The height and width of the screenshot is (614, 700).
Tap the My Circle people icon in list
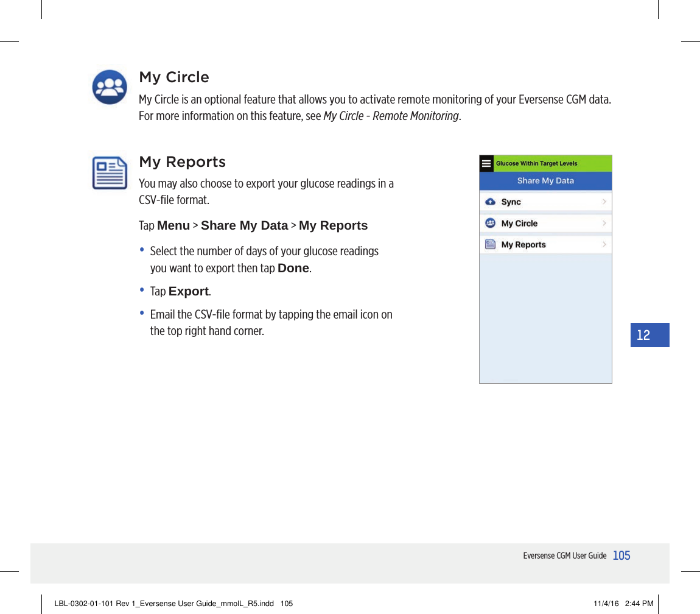tap(490, 223)
